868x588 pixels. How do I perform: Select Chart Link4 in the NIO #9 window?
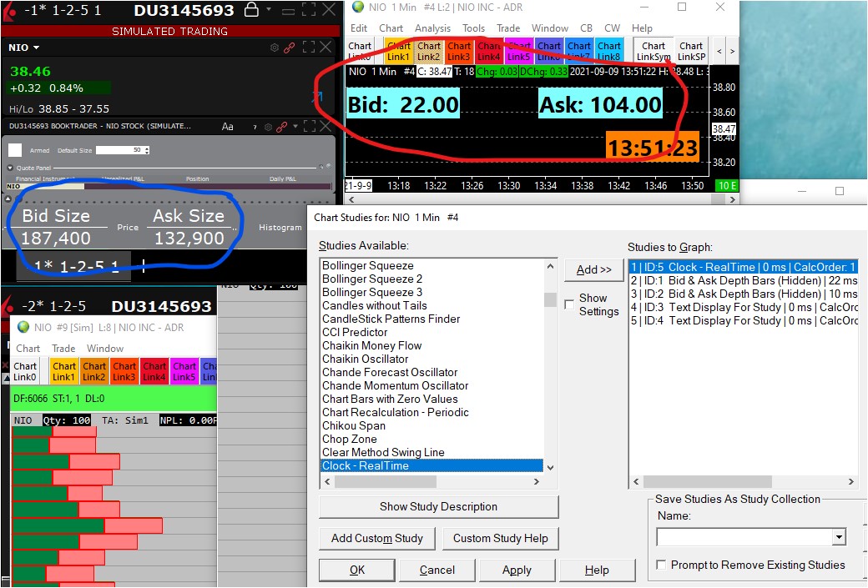(154, 371)
